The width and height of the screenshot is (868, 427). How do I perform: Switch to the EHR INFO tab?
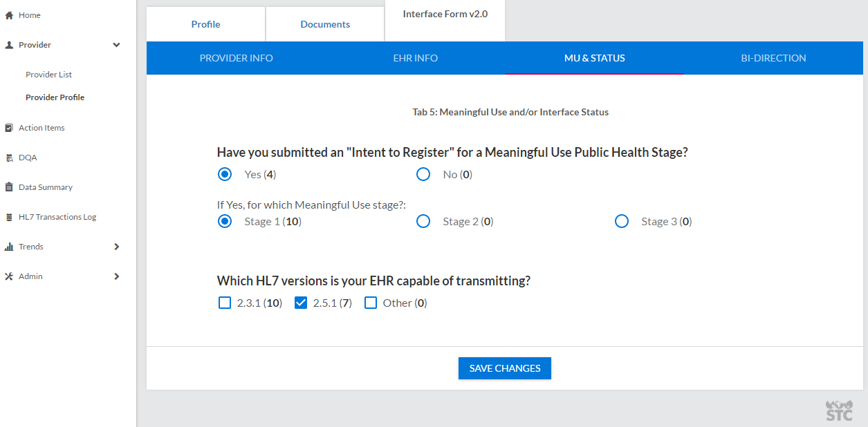click(x=415, y=58)
